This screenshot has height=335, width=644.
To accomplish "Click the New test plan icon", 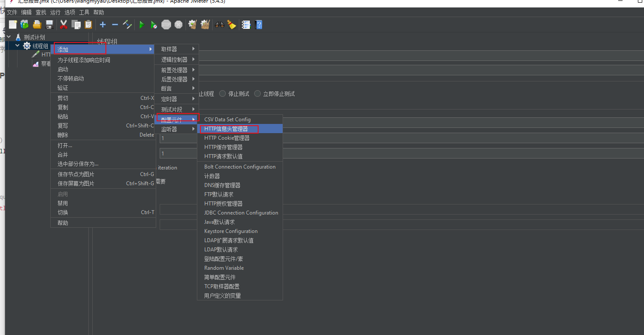I will (13, 25).
